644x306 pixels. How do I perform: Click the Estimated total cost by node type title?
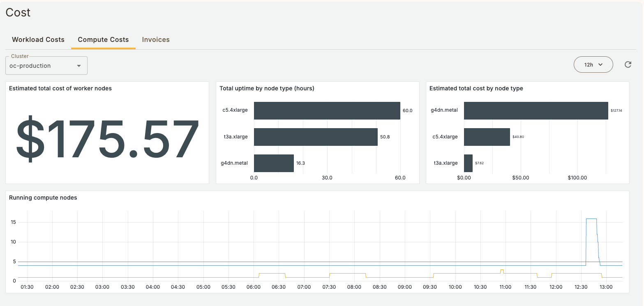pyautogui.click(x=476, y=88)
